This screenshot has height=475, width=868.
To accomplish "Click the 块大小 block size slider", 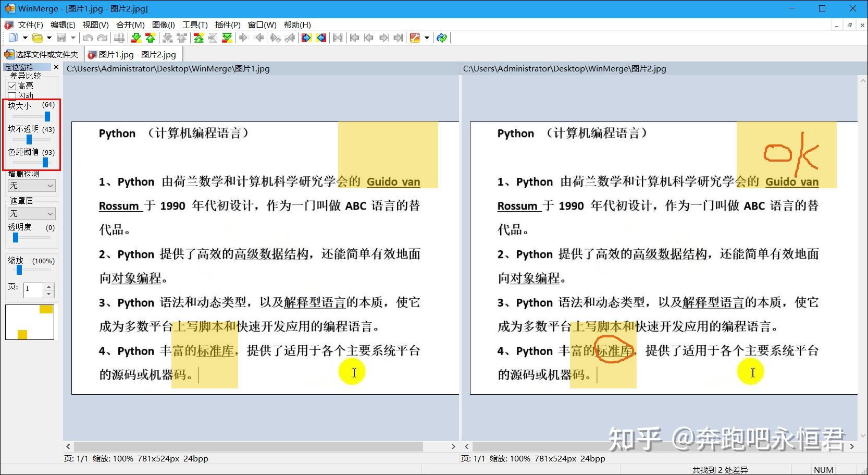I will click(x=31, y=116).
